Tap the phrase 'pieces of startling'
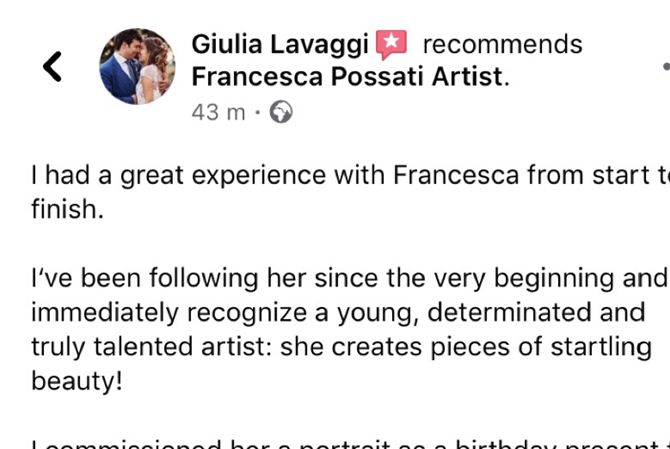Viewport: 670px width, 449px height. (541, 347)
